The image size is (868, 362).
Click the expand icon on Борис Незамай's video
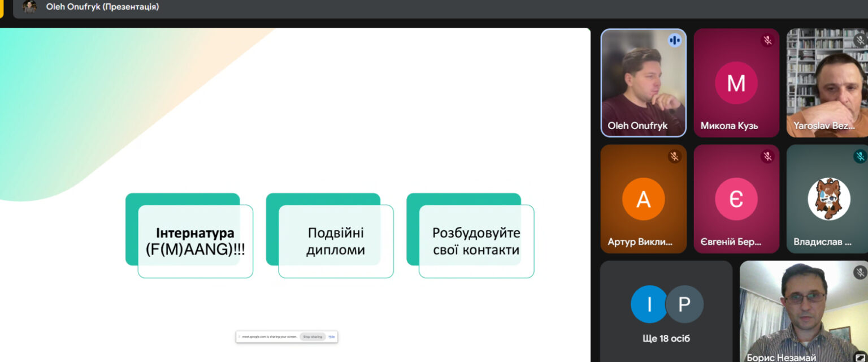pyautogui.click(x=860, y=356)
